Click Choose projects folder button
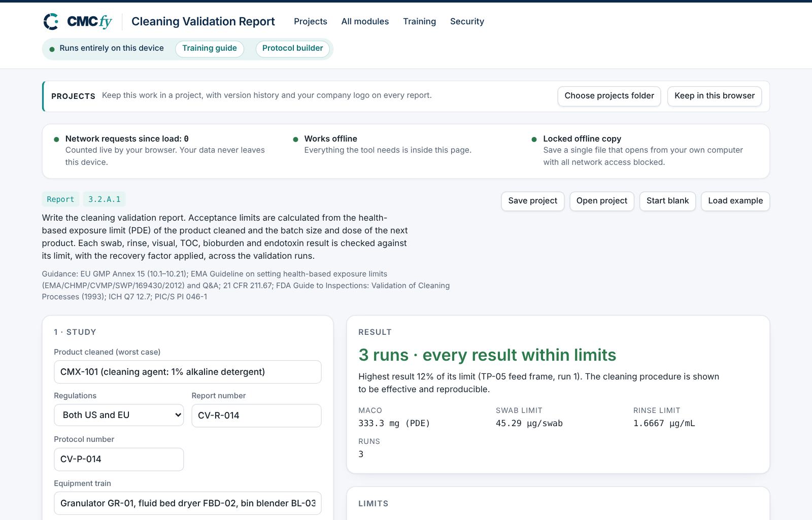812x520 pixels. [609, 96]
